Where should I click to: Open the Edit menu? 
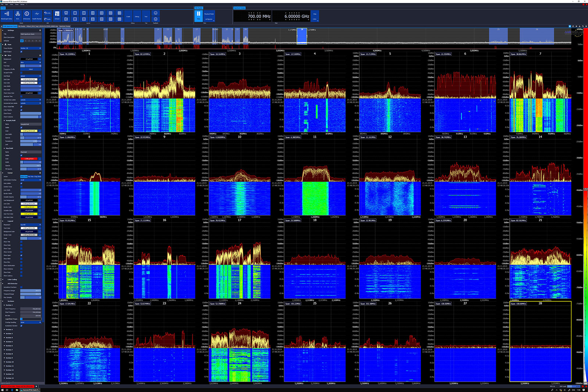click(x=7, y=4)
